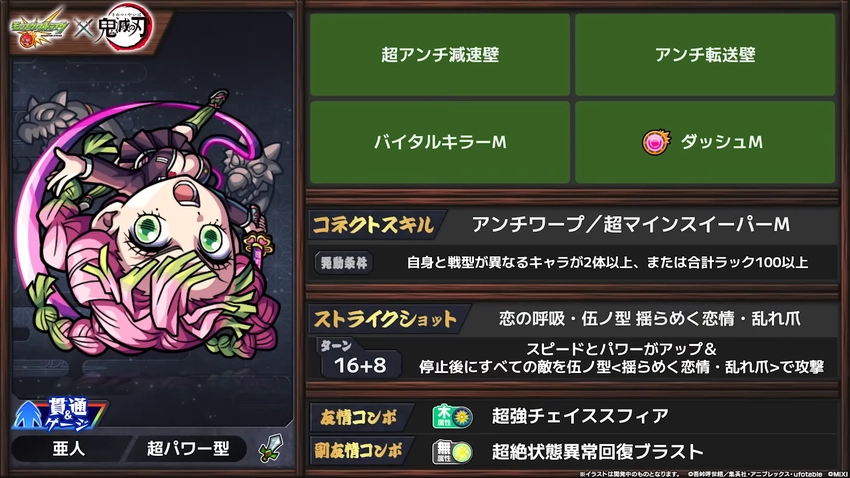Click the 無属性 sub friendship combo icon

[x=452, y=451]
